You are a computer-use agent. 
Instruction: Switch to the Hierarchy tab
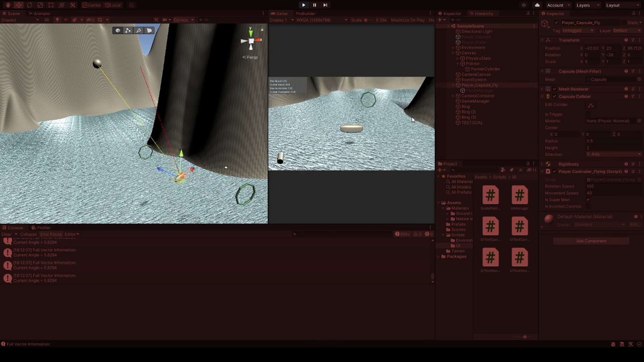(481, 13)
